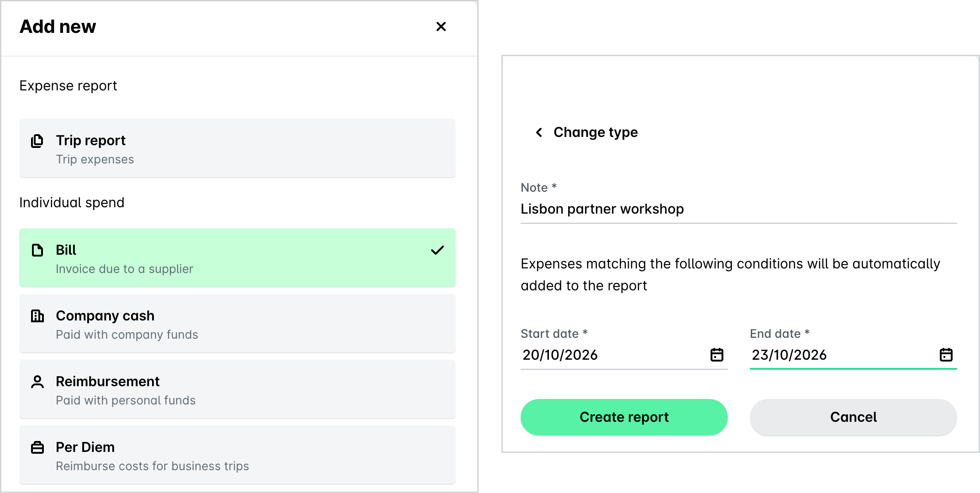
Task: Click the Cancel button
Action: tap(853, 417)
